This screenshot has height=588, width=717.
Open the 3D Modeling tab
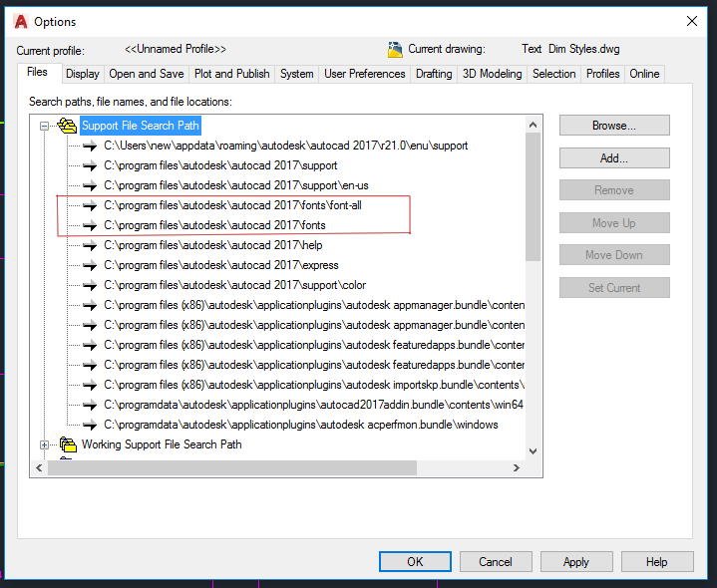click(x=492, y=74)
